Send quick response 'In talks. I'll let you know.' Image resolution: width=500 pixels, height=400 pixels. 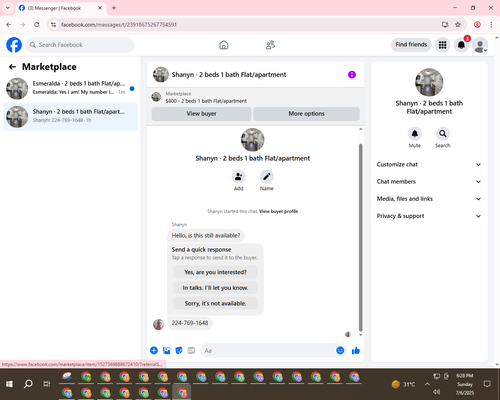point(215,288)
